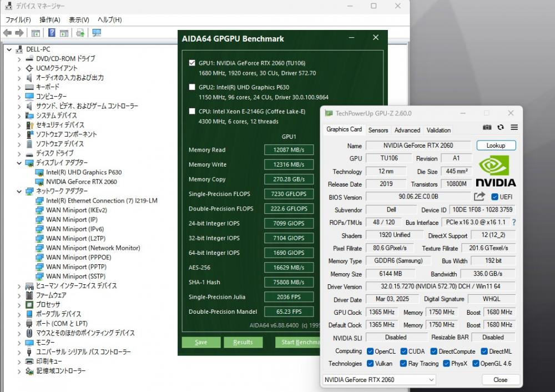555x392 pixels.
Task: Click the Start Benchmark button in AIDA64
Action: 297,342
